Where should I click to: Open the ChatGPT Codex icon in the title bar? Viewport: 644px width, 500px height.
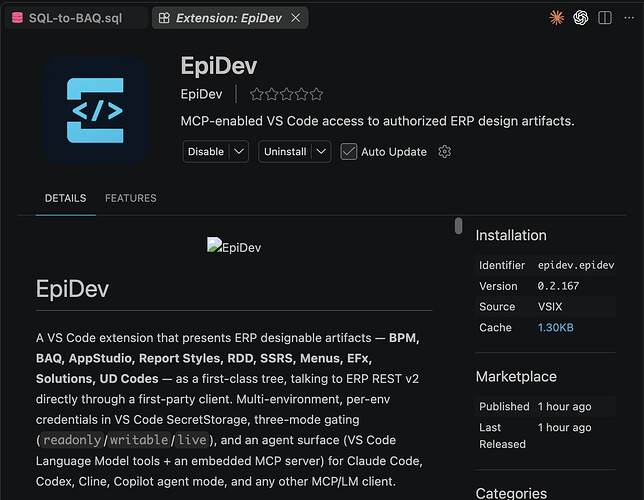click(581, 18)
